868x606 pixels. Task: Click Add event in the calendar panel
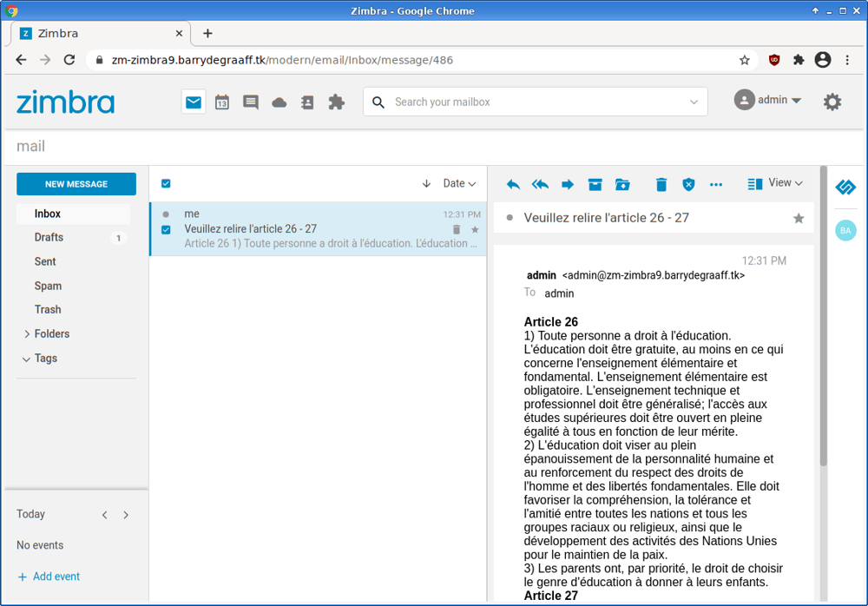pyautogui.click(x=49, y=576)
